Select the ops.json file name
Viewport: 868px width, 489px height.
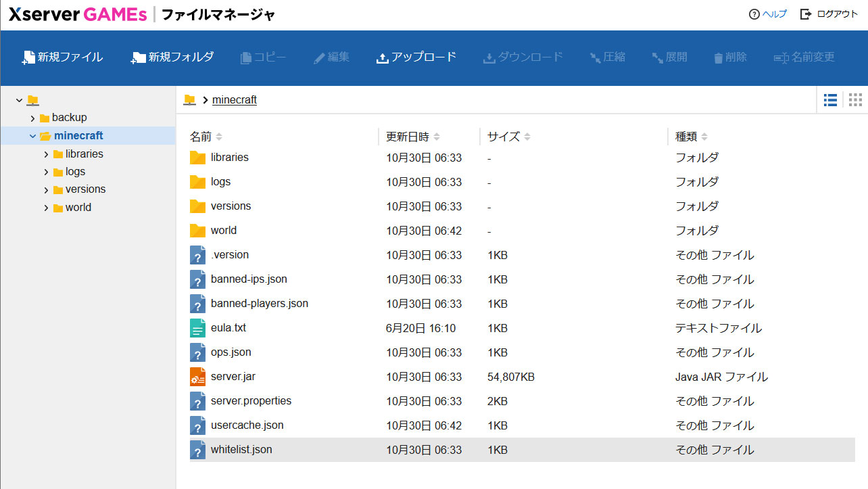point(231,352)
